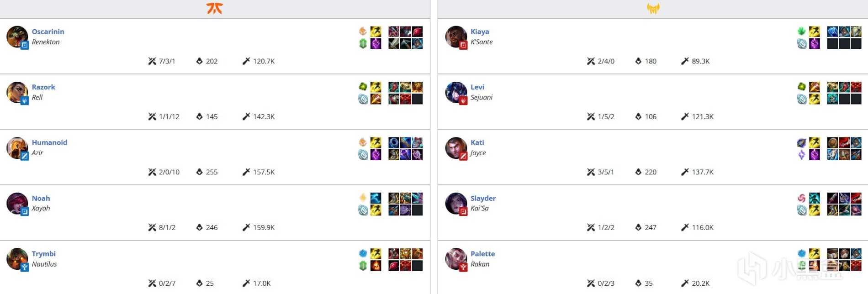Click Kati's KDA crossed swords icon
This screenshot has height=294, width=868.
click(x=591, y=172)
